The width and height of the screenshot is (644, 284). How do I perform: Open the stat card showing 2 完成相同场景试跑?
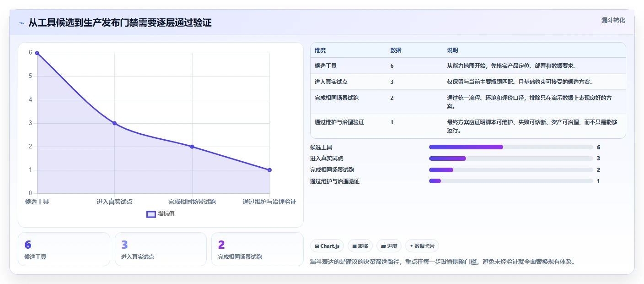click(258, 249)
